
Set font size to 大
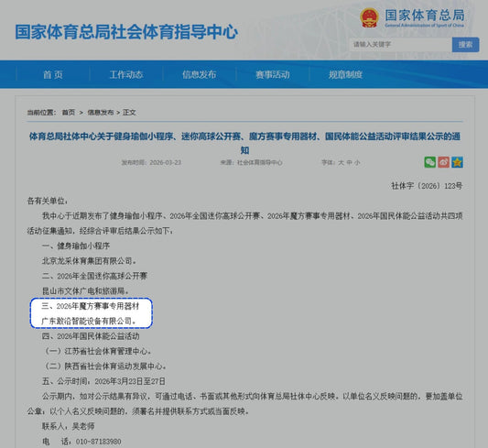click(x=342, y=162)
